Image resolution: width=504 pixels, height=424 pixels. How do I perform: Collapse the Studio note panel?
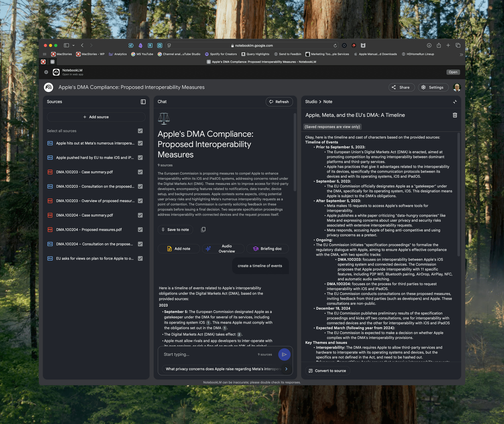455,102
